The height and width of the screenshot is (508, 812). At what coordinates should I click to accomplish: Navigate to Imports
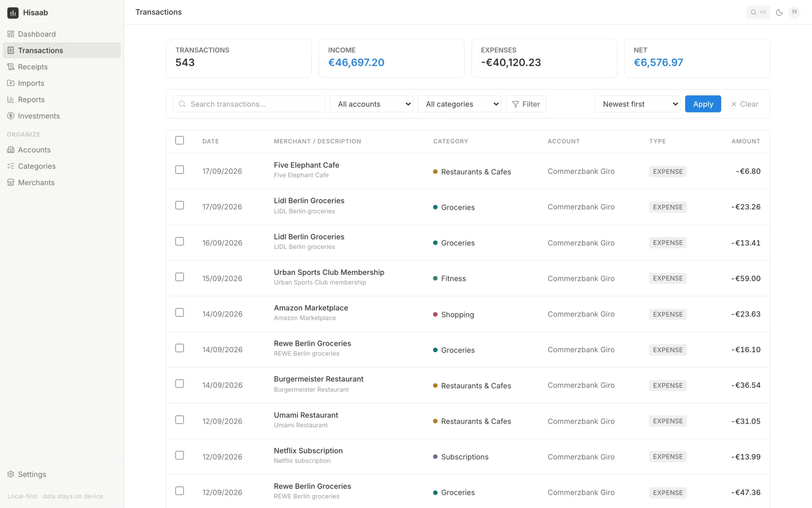pos(61,83)
